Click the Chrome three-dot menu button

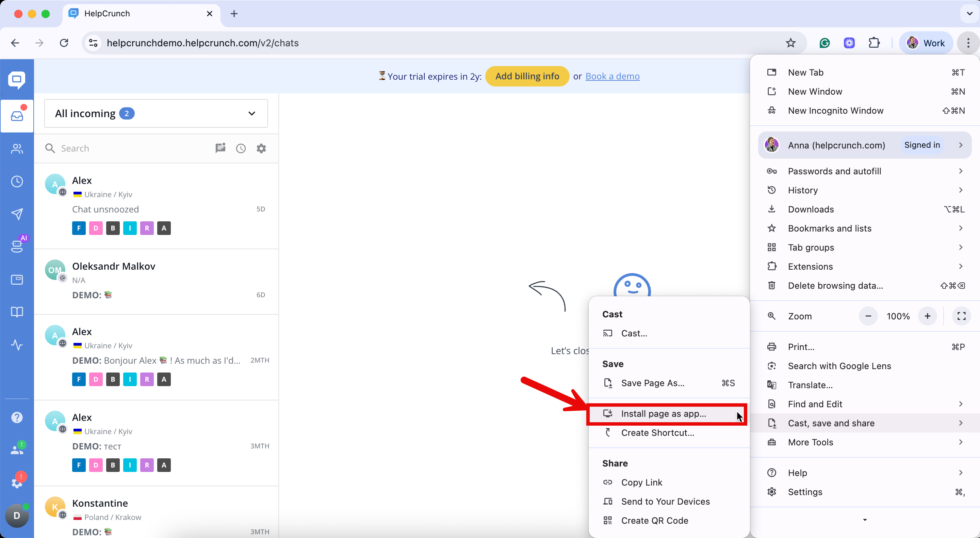[x=968, y=43]
